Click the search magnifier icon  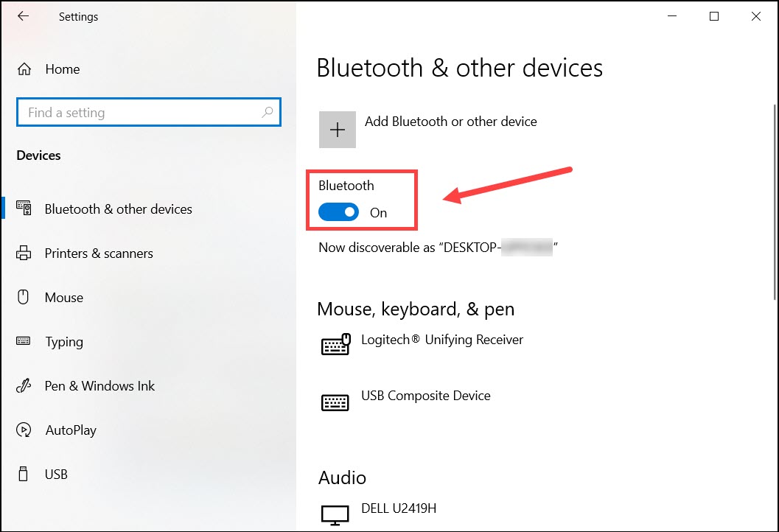point(268,112)
